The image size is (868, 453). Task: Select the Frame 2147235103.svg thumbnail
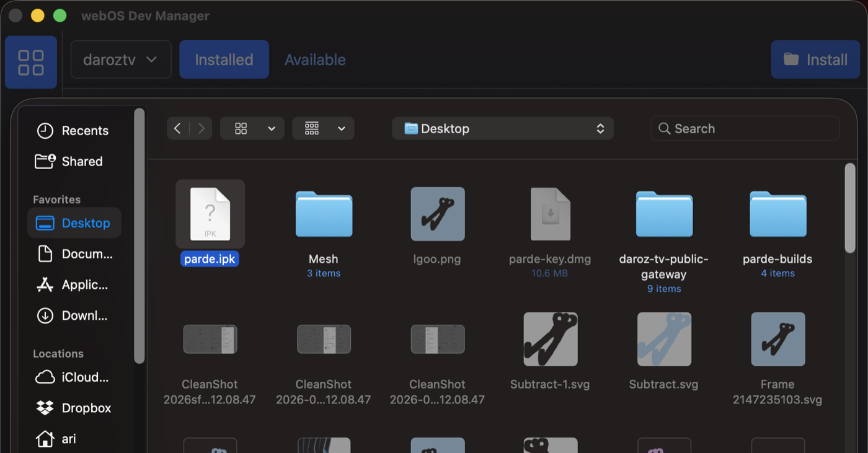point(778,339)
